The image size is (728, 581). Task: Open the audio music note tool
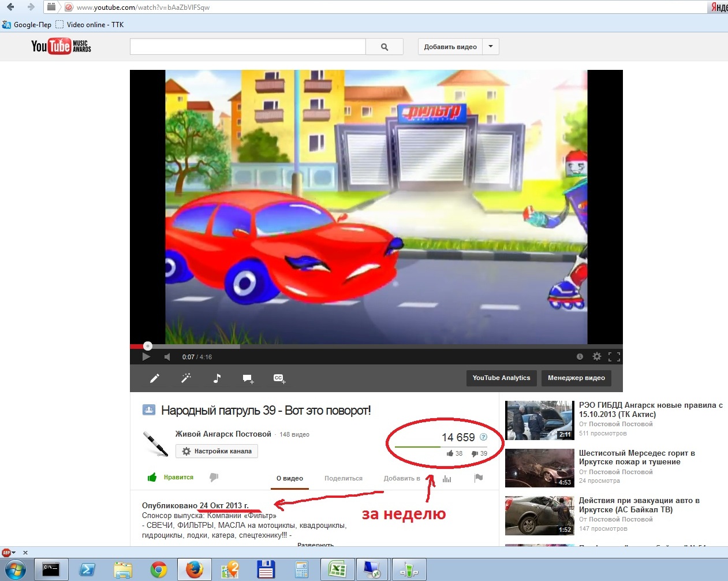pos(217,378)
